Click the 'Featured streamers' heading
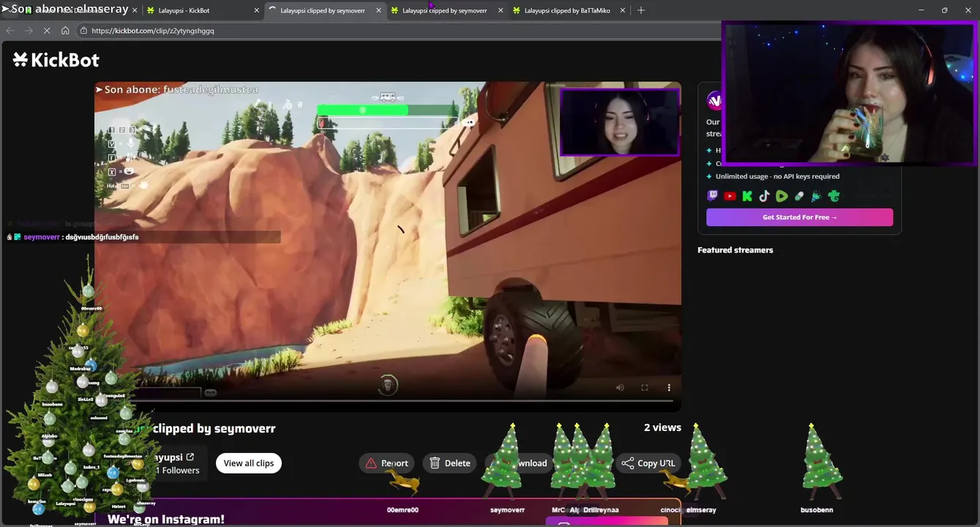 (x=735, y=250)
